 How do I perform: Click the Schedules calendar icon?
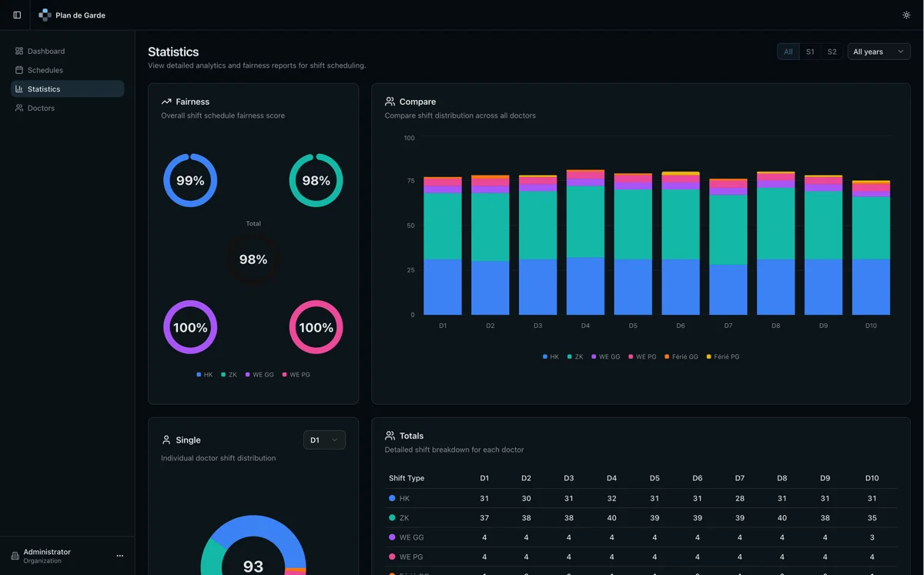click(19, 70)
